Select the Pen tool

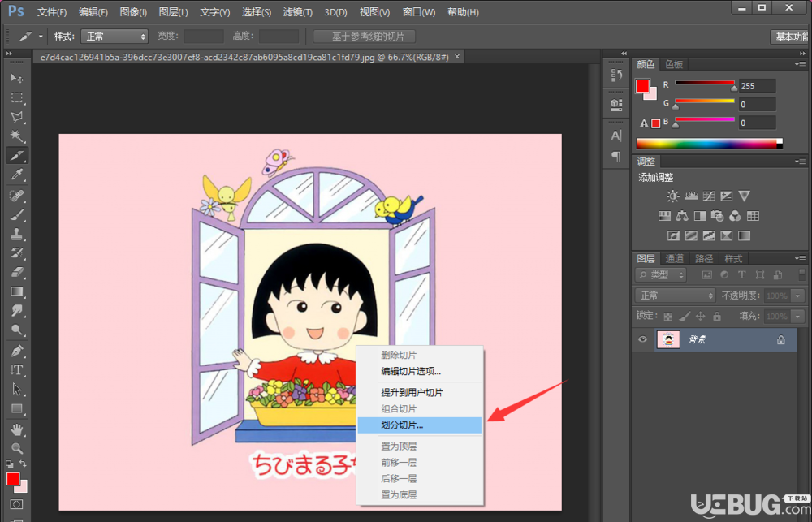pyautogui.click(x=16, y=351)
